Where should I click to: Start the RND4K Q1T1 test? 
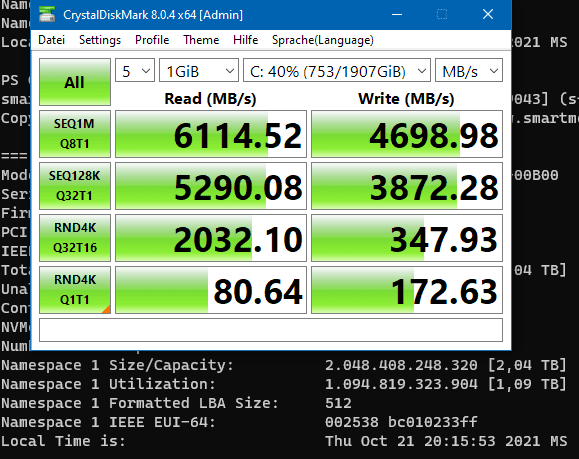click(75, 290)
